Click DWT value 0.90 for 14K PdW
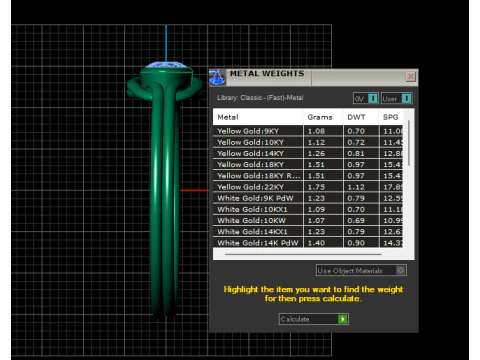 (356, 243)
